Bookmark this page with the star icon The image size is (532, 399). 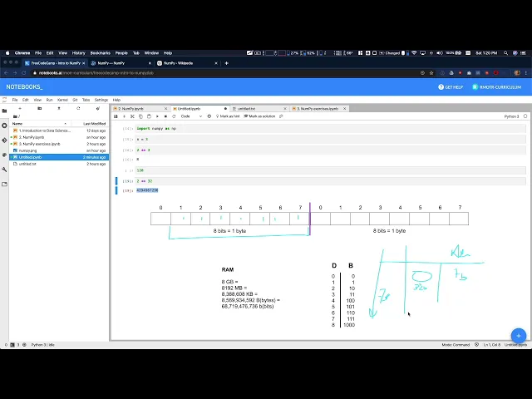(431, 73)
